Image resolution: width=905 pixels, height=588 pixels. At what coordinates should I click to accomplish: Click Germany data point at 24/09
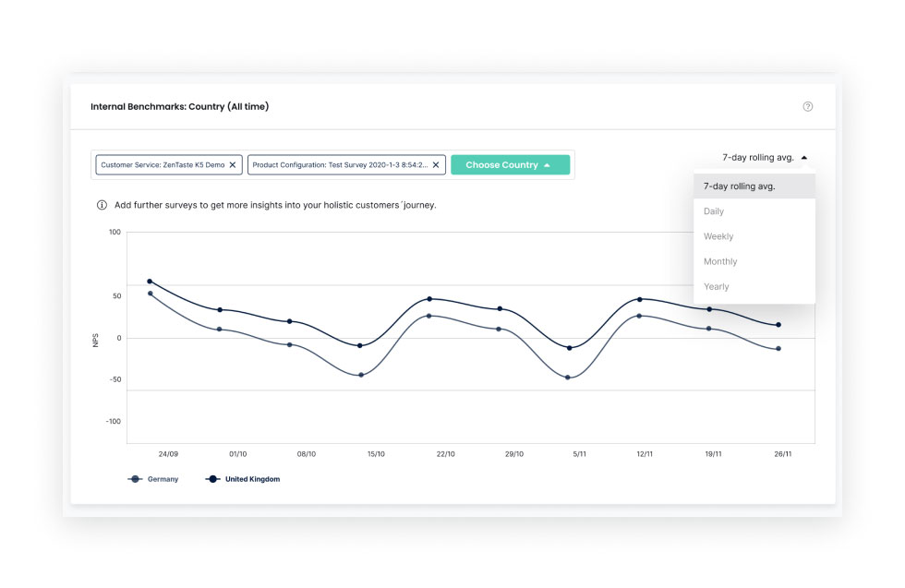[x=151, y=294]
